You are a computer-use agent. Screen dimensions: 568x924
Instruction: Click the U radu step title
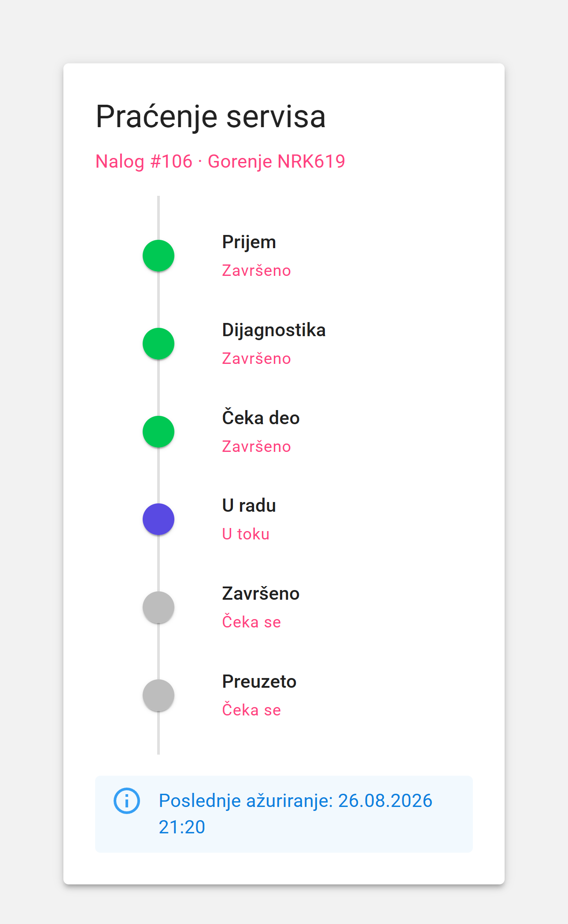[249, 506]
